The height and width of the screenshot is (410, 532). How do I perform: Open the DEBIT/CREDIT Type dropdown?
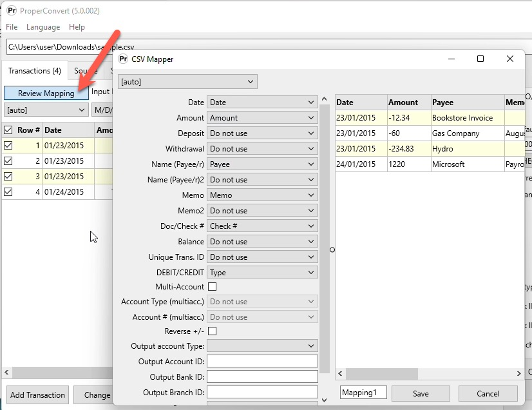(x=262, y=272)
